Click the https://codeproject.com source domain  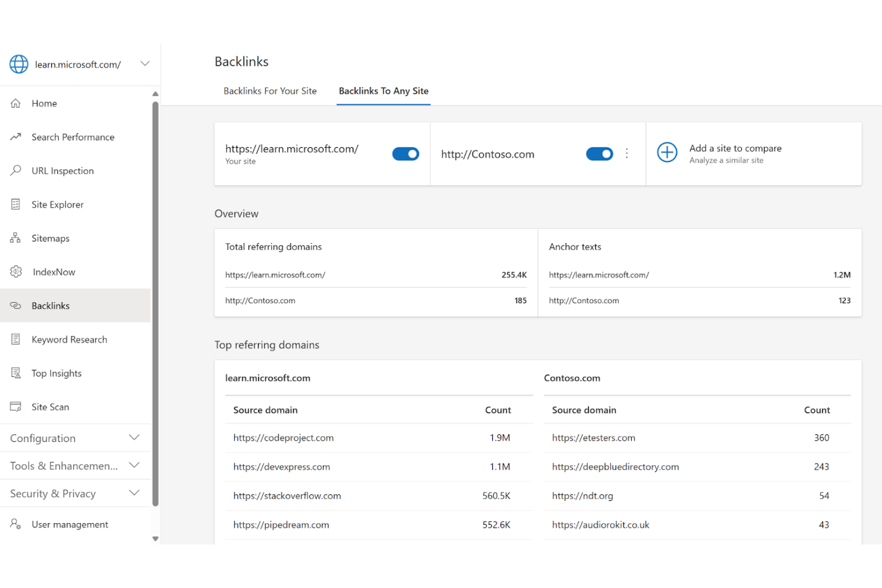click(284, 438)
